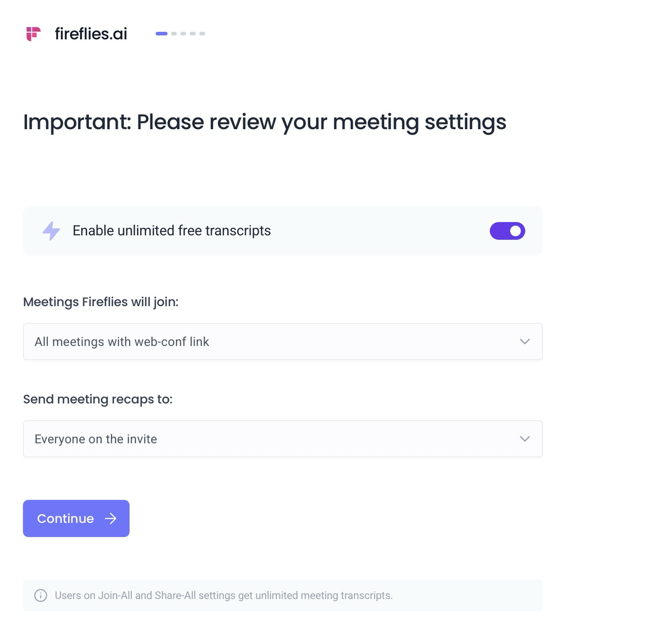Click the arrow icon inside Continue button
The image size is (672, 622).
point(111,519)
